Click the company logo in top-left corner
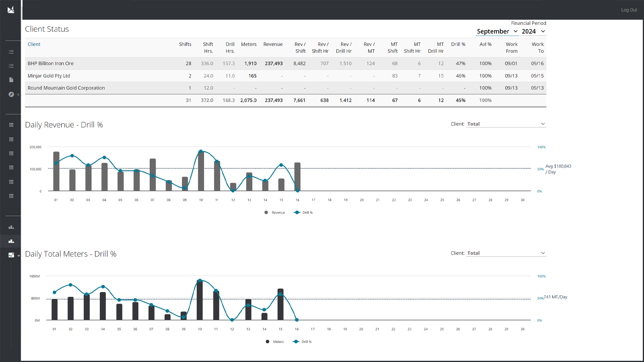The image size is (644, 362). tap(11, 10)
